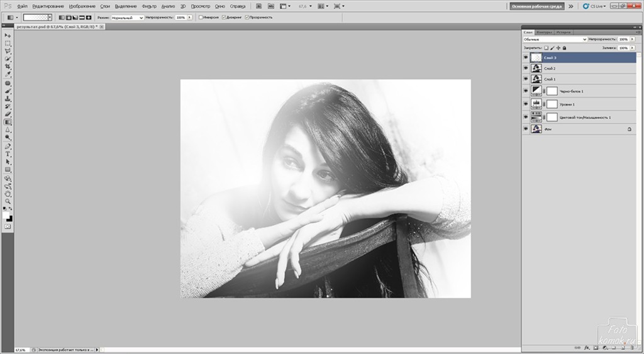Open the Редактирование menu
Image resolution: width=644 pixels, height=354 pixels.
(x=48, y=6)
